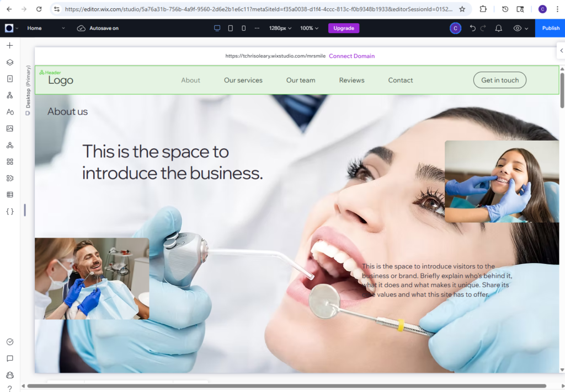
Task: Bookmark this page with the star
Action: click(x=462, y=9)
